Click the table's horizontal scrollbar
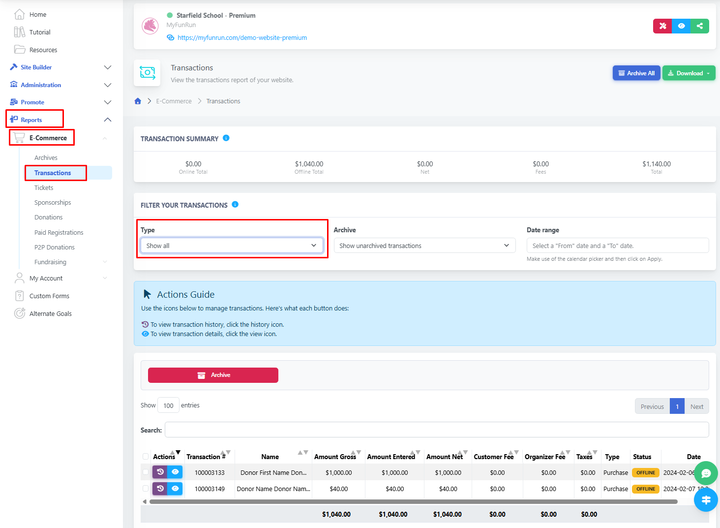The height and width of the screenshot is (528, 720). [400, 501]
